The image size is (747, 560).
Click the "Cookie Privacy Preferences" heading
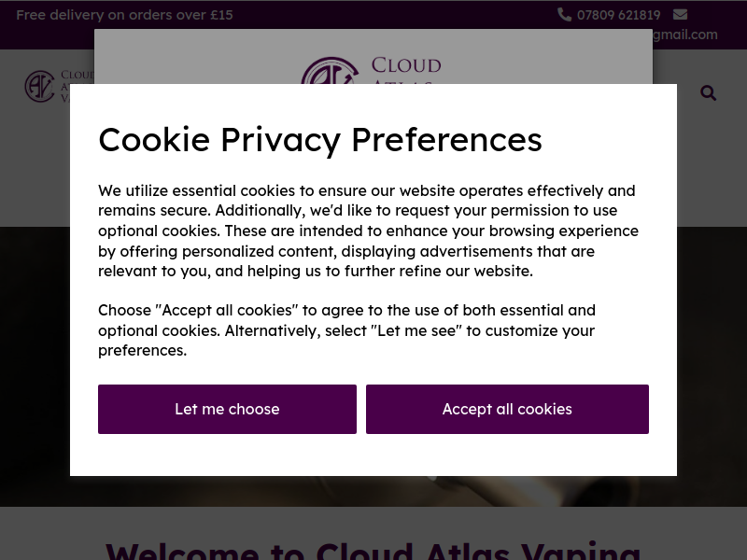point(320,140)
